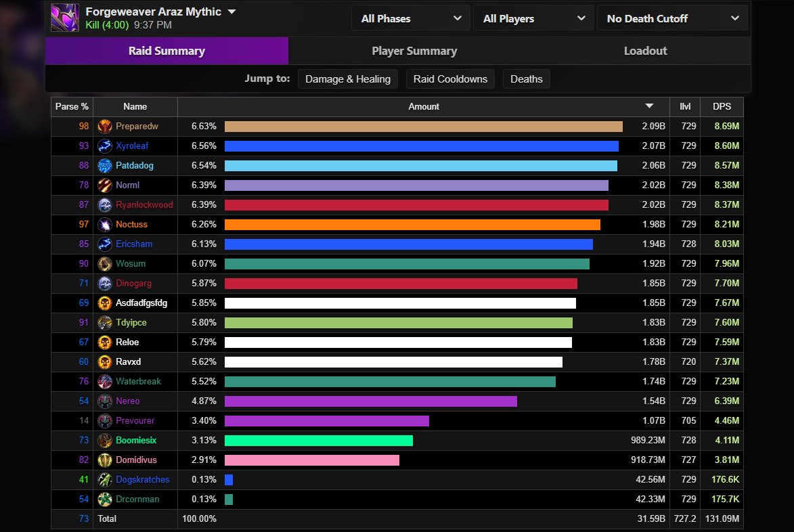Click Reloe's spec icon
The width and height of the screenshot is (794, 532).
pyautogui.click(x=105, y=342)
